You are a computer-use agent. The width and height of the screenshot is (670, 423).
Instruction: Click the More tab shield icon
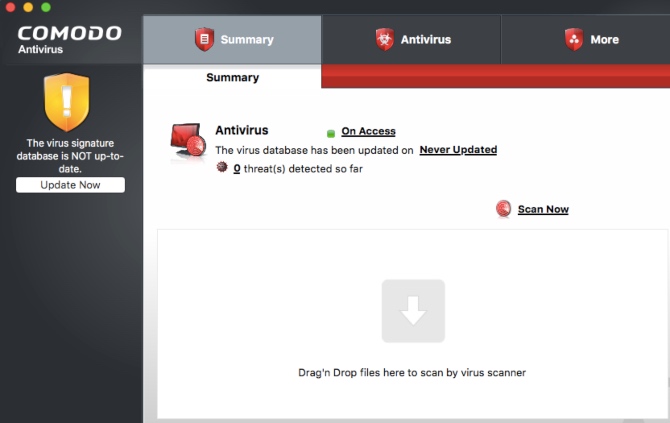click(574, 39)
